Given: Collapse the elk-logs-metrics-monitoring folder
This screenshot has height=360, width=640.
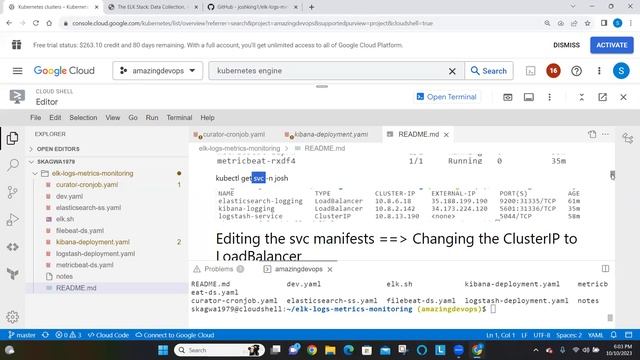Looking at the screenshot, I should (92, 173).
